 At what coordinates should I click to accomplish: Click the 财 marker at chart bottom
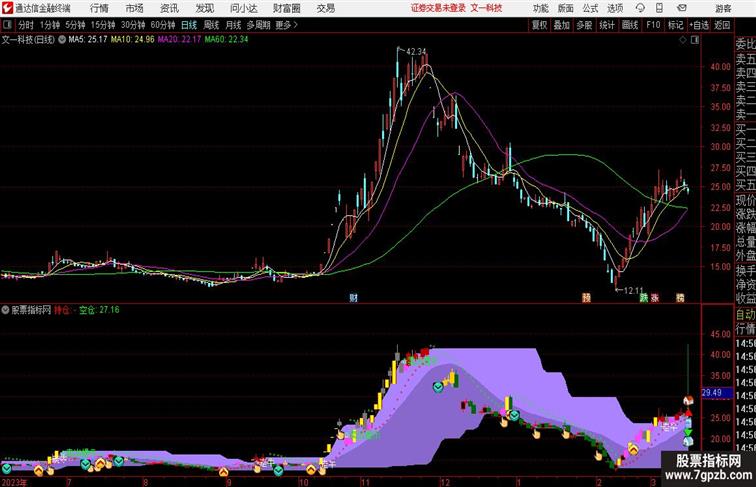(x=353, y=298)
